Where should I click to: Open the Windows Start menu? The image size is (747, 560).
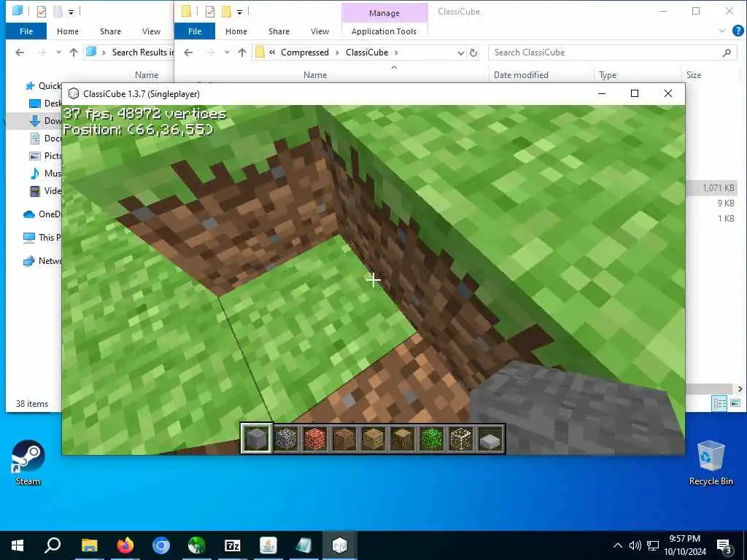click(18, 545)
